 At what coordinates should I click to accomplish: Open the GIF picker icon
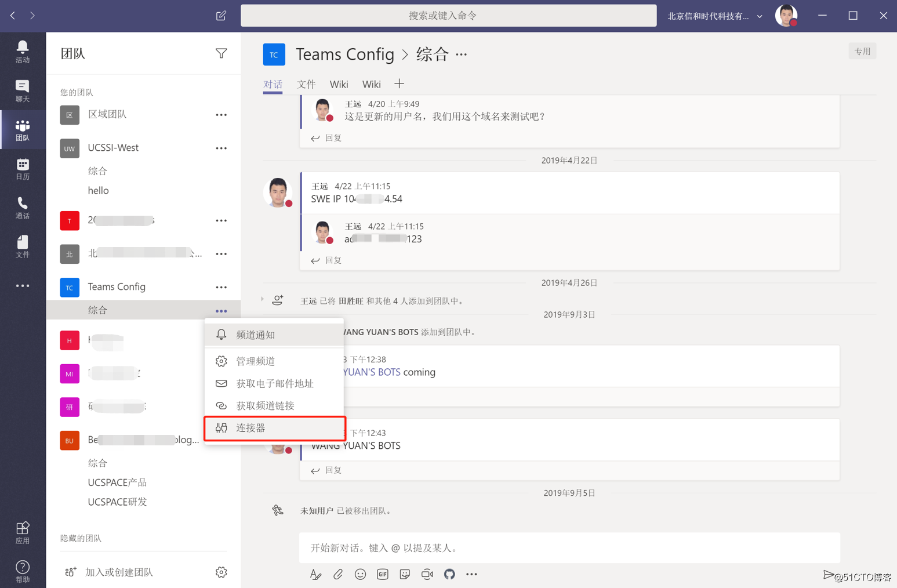click(x=383, y=574)
